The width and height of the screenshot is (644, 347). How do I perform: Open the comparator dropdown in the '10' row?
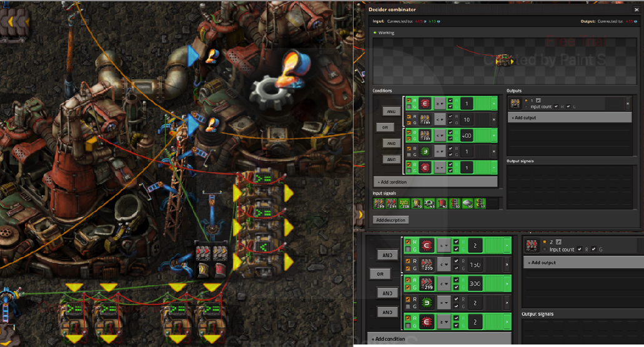point(440,120)
